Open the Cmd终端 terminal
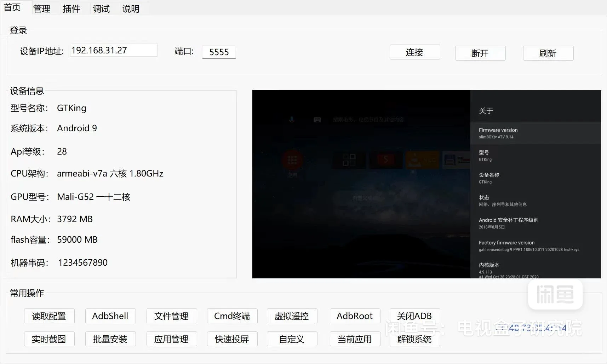 (x=232, y=316)
